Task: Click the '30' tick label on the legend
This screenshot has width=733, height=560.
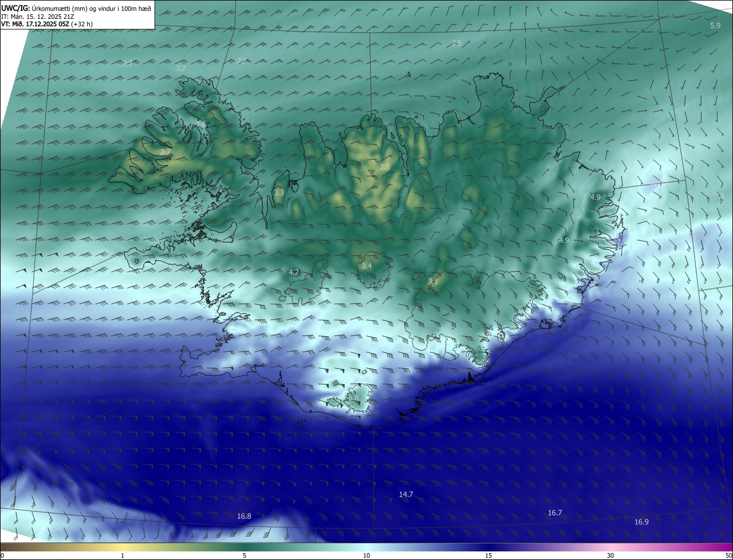Action: [610, 556]
